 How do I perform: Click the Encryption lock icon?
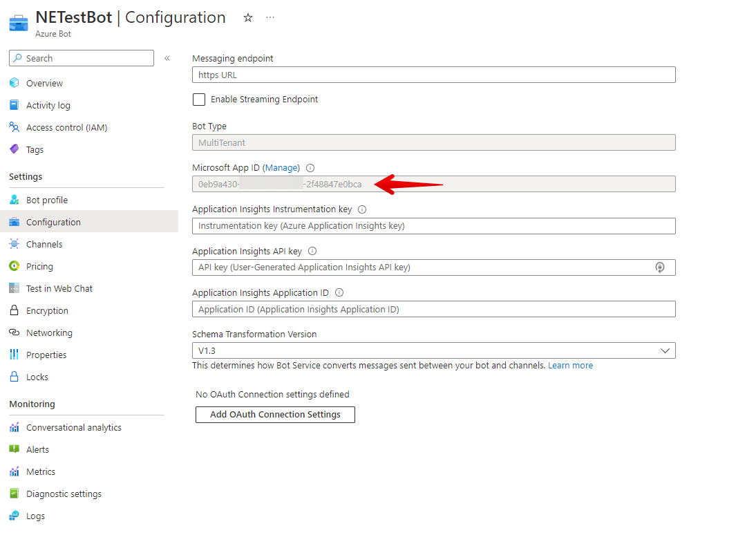click(x=15, y=310)
